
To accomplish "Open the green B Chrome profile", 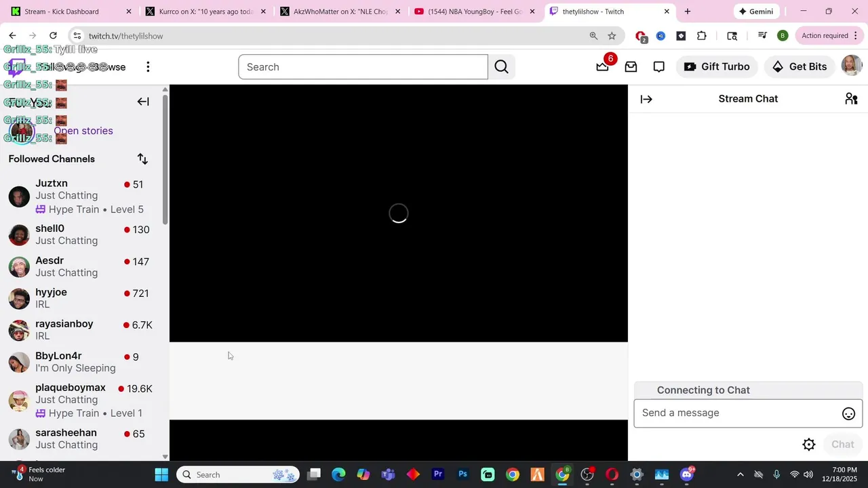I will (x=783, y=36).
